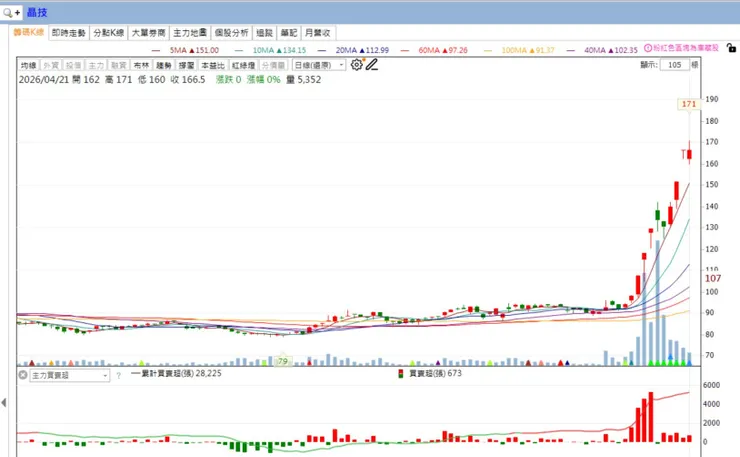
Task: Click the magnifier search icon beside 晶技
Action: 8,13
